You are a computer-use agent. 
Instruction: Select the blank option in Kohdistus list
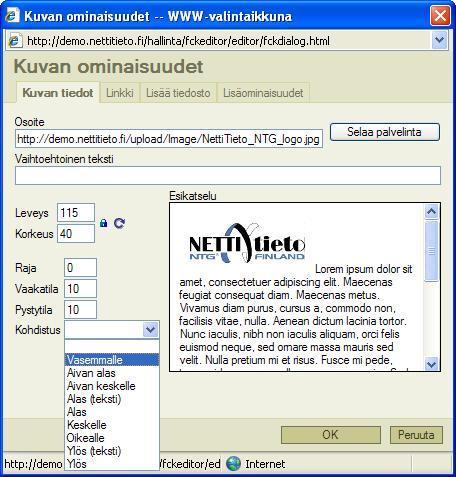[x=112, y=347]
